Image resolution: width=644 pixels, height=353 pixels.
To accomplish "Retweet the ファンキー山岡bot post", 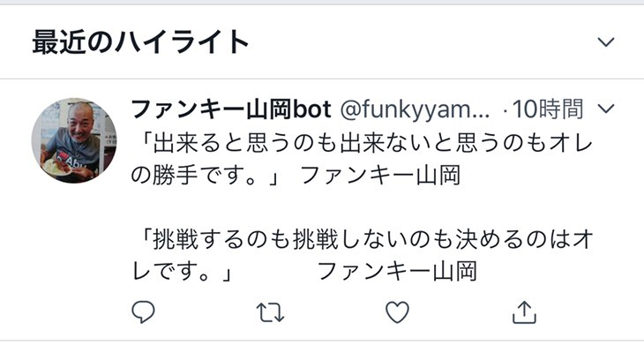I will point(270,312).
